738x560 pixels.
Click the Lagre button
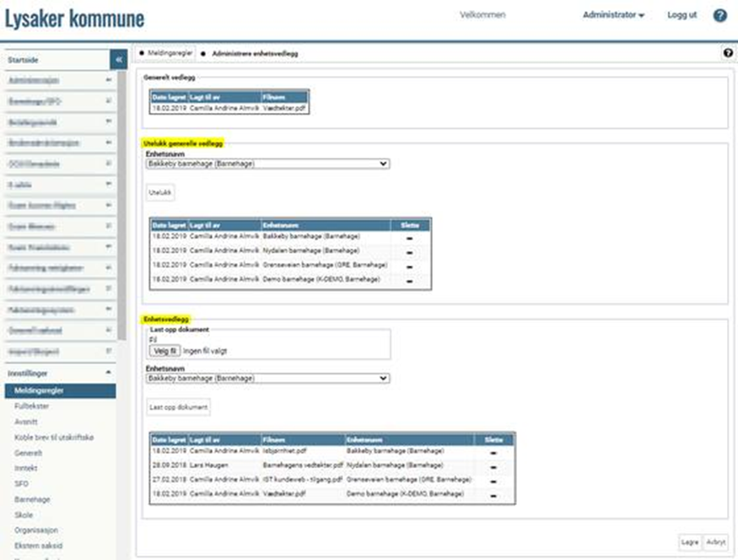click(691, 542)
